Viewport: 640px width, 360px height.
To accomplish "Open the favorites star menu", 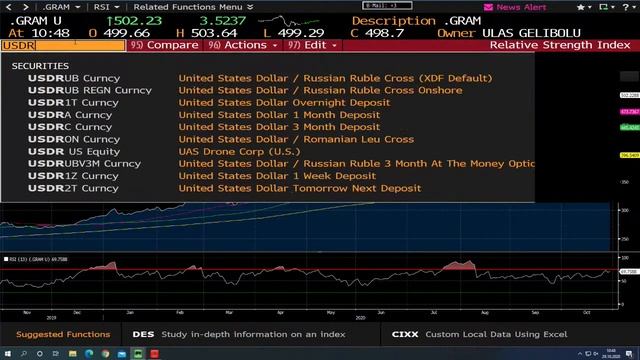I will tap(584, 7).
